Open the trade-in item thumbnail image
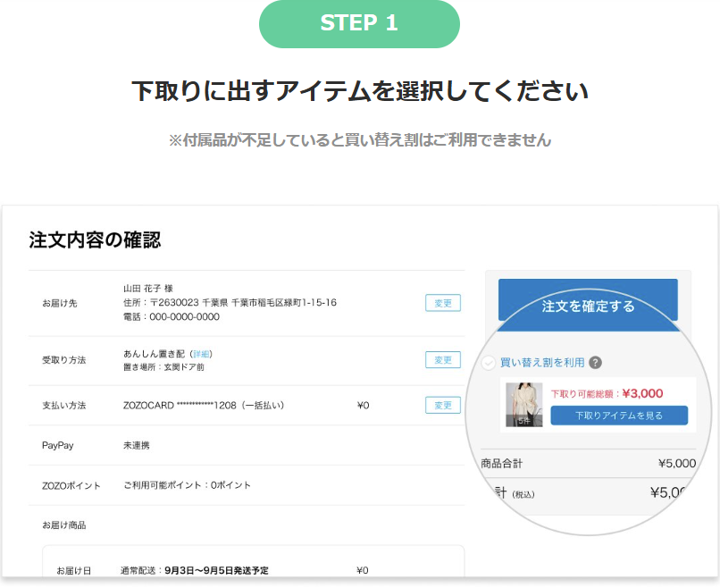This screenshot has height=588, width=720. tap(524, 405)
